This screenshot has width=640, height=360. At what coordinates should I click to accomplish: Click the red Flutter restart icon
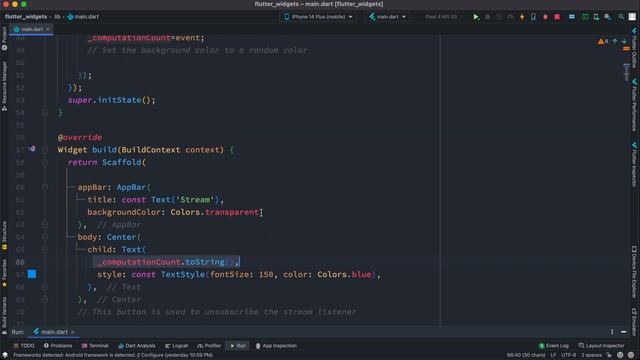(x=545, y=17)
